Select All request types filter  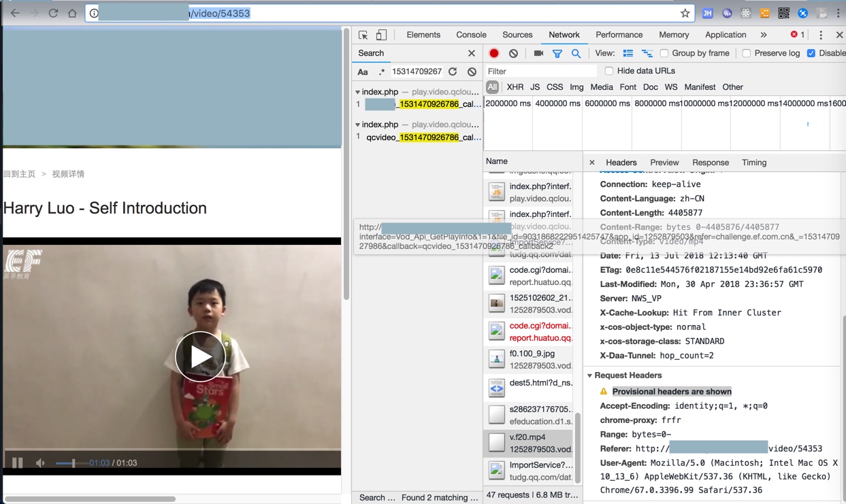[x=492, y=87]
